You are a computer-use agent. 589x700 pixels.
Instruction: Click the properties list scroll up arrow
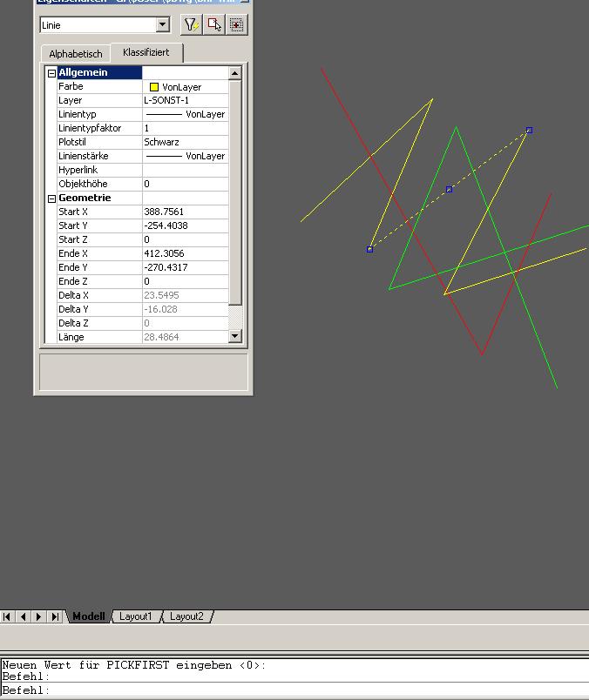pos(235,73)
